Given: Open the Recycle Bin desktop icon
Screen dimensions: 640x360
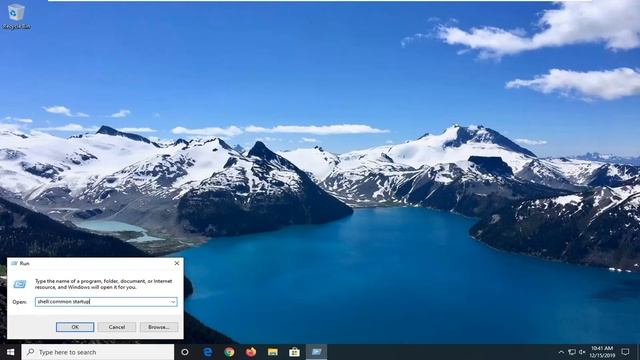Looking at the screenshot, I should pyautogui.click(x=16, y=17).
